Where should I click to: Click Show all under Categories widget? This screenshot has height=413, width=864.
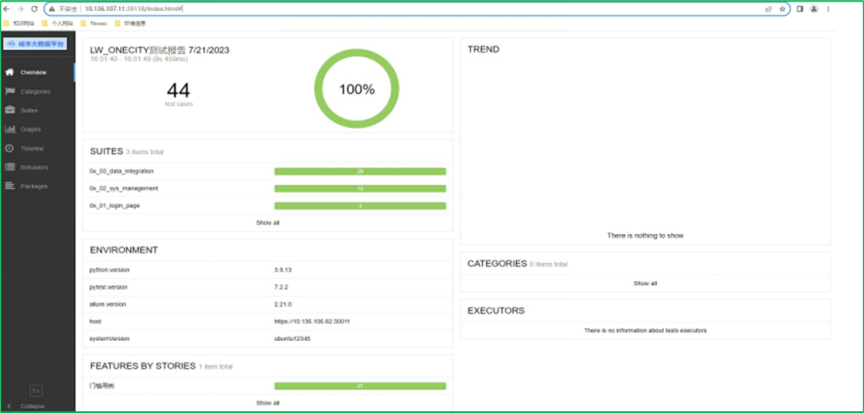tap(645, 283)
